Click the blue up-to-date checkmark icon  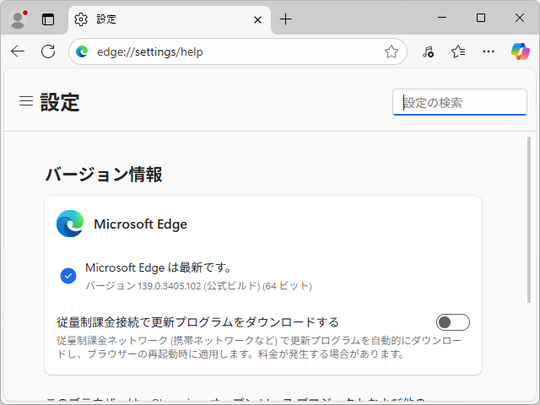tap(68, 276)
